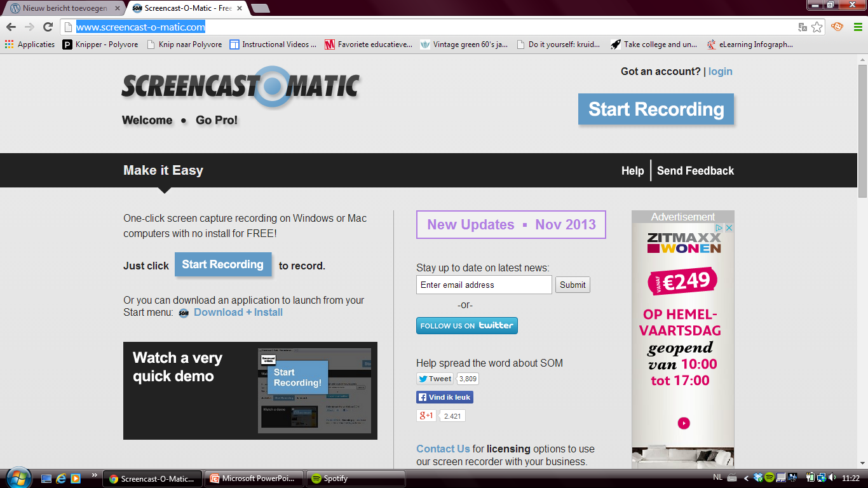Expand hidden quick launch icons chevron
Screen dimensions: 868x488
(95, 475)
